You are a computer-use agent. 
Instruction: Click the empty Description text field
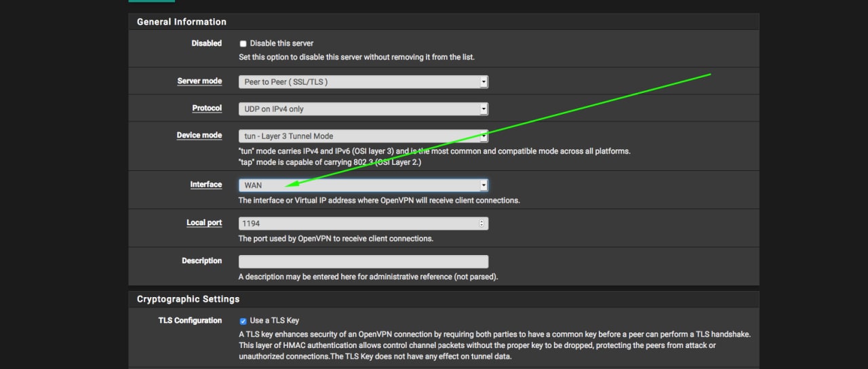coord(363,261)
